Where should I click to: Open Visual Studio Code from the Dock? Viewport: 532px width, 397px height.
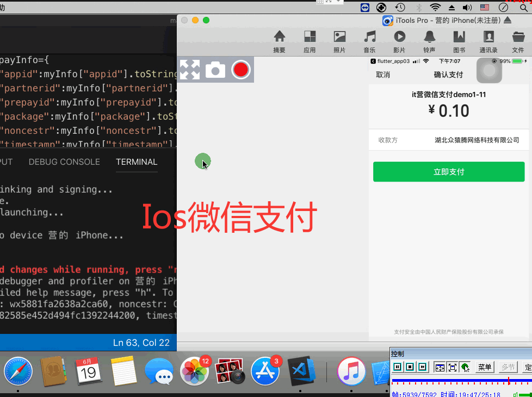pos(301,371)
